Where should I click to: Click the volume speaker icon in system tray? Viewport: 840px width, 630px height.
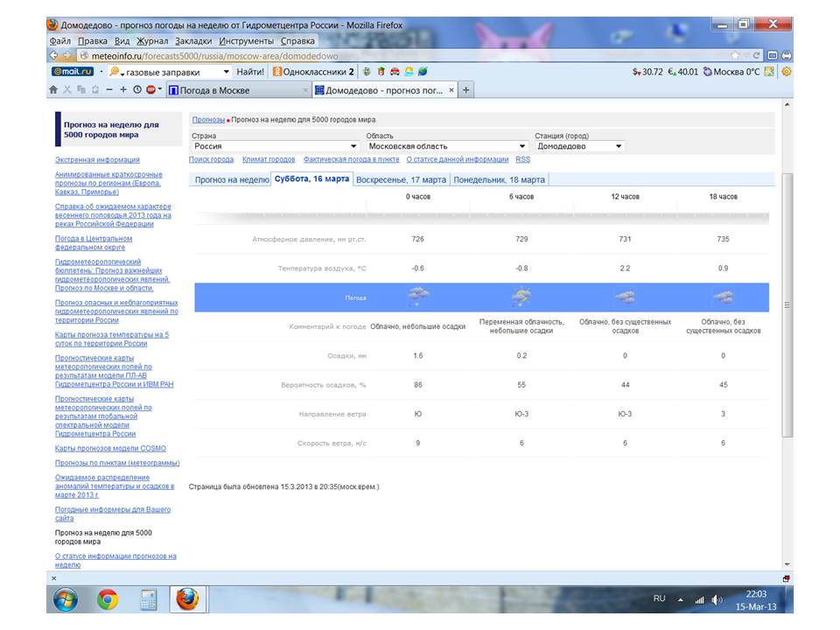click(717, 599)
